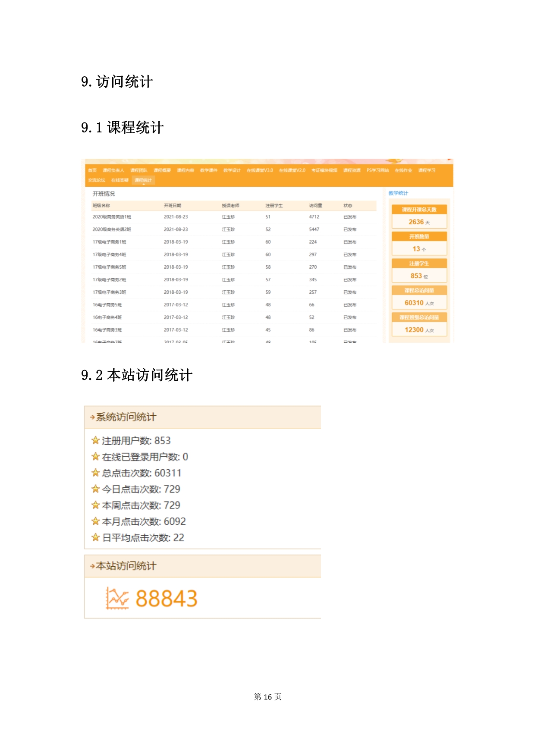This screenshot has height=756, width=535.
Task: Click the 注册学生 card showing 853
Action: pos(419,270)
